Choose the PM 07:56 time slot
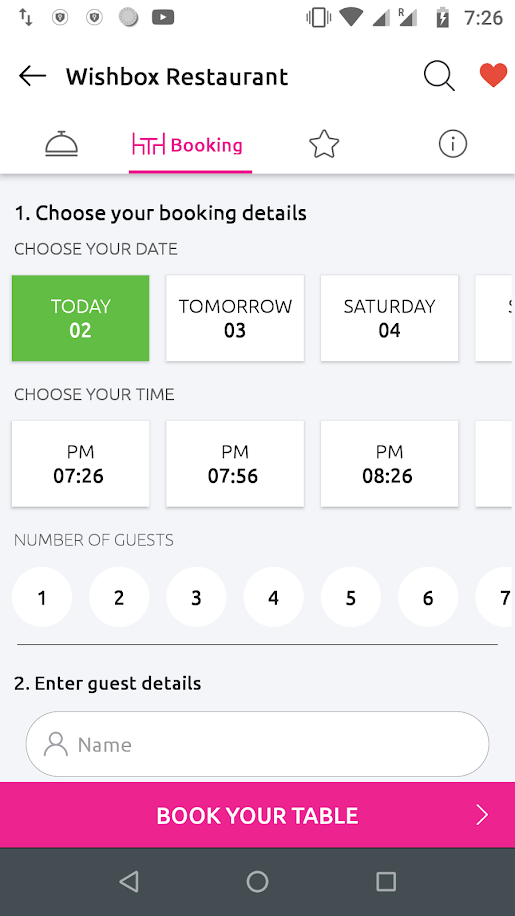 tap(235, 464)
